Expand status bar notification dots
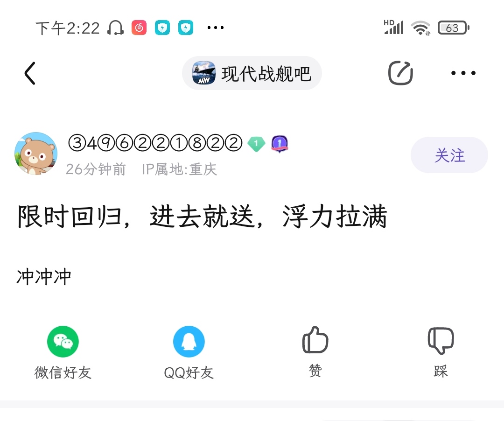504x421 pixels. tap(215, 28)
